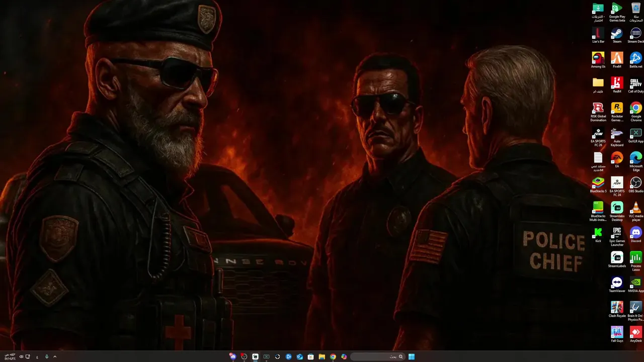Open the new text document .txt file
Viewport: 644px width, 362px height.
[598, 162]
